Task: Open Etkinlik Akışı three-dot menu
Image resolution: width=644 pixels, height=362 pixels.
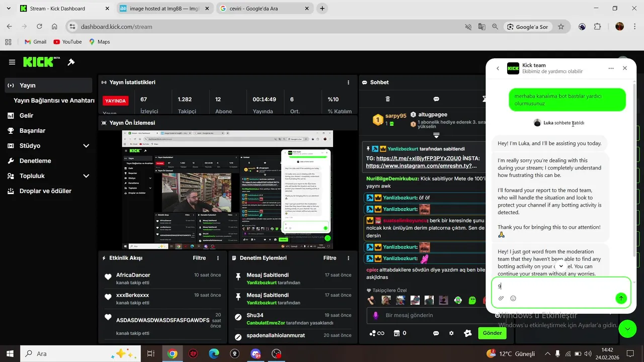Action: (218, 258)
